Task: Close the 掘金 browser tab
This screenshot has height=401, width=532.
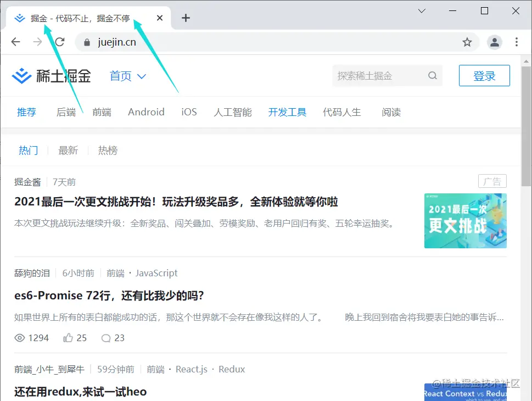Action: tap(160, 18)
